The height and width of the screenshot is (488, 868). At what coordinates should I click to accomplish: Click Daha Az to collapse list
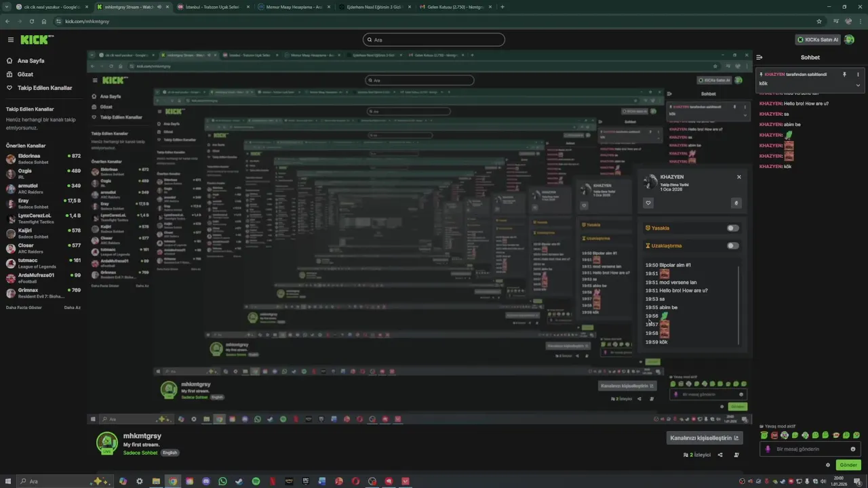click(73, 308)
